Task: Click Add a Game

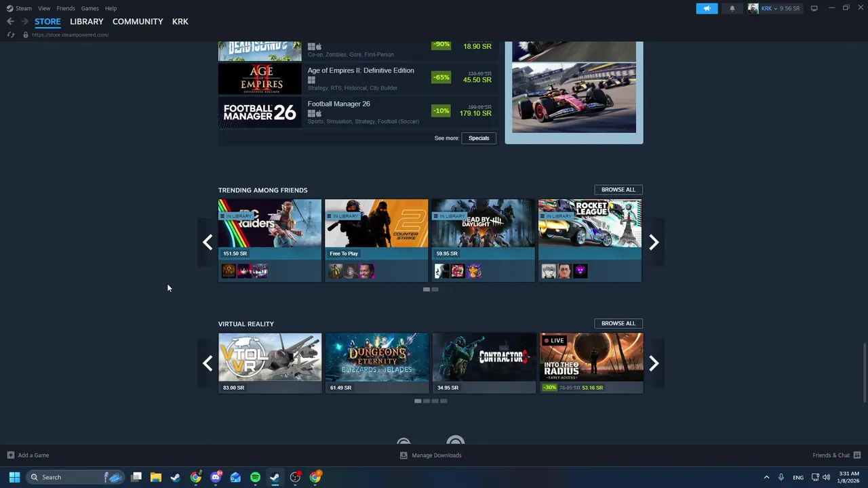Action: click(28, 455)
